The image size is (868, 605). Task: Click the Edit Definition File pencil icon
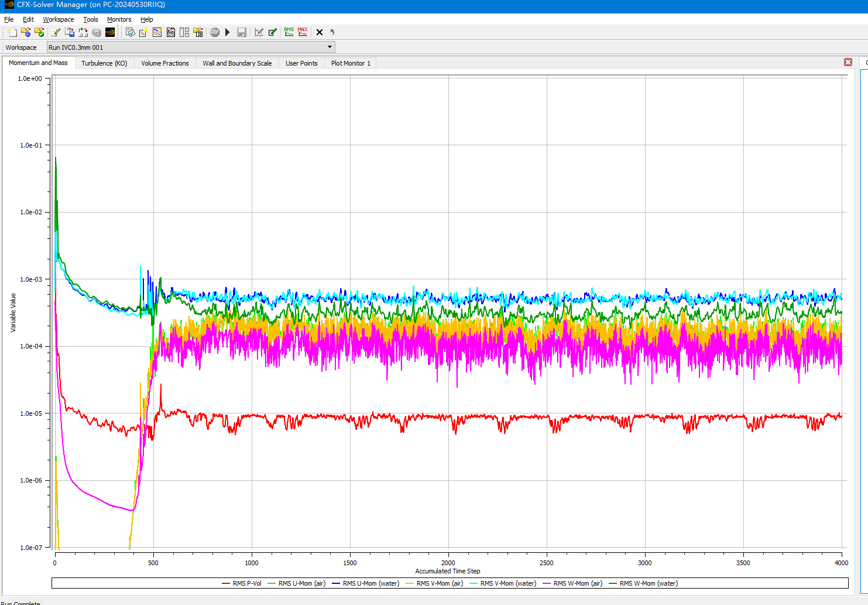(56, 32)
